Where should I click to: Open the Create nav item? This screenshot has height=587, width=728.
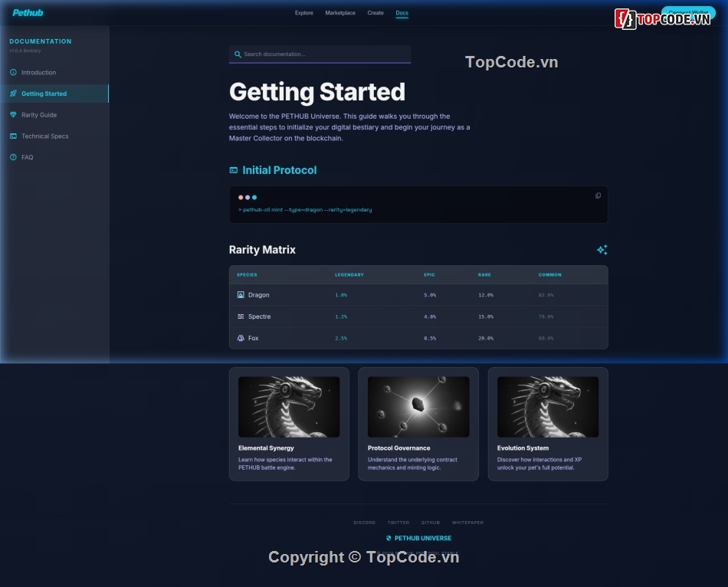[x=375, y=13]
